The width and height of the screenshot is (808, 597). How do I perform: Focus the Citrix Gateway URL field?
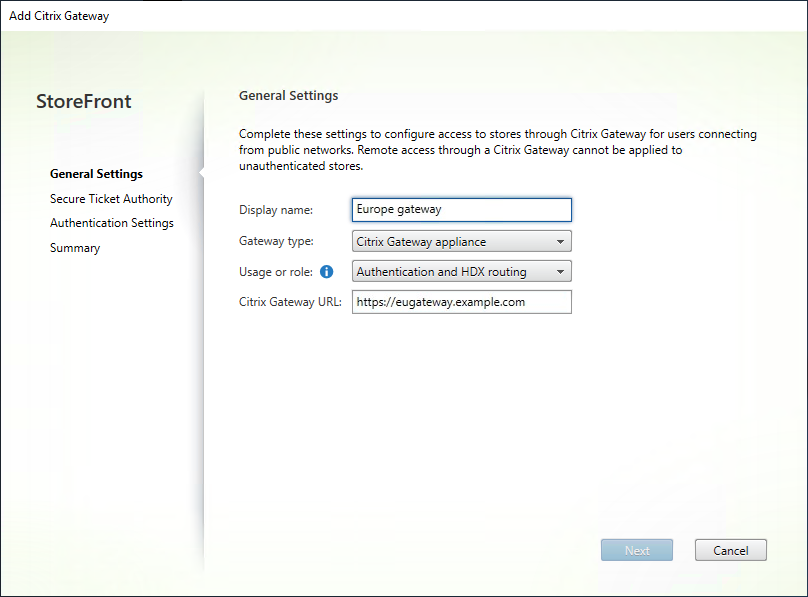[x=461, y=302]
